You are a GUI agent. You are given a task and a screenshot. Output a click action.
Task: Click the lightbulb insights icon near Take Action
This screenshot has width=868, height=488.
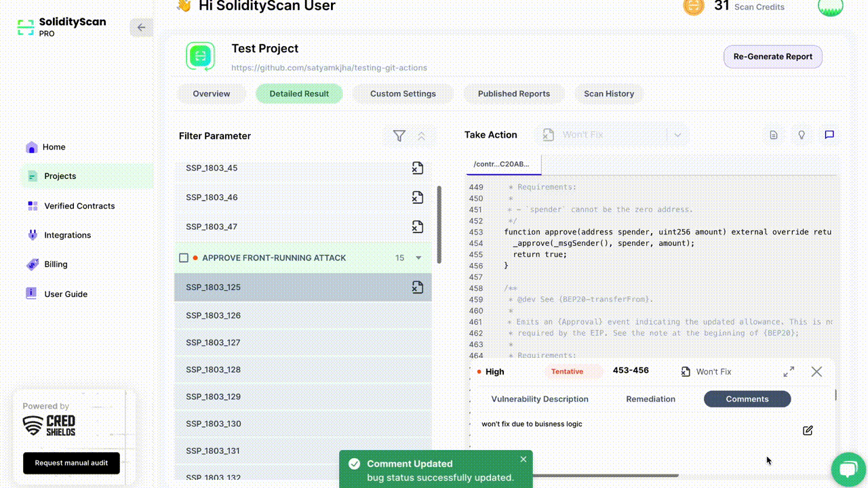pos(802,135)
